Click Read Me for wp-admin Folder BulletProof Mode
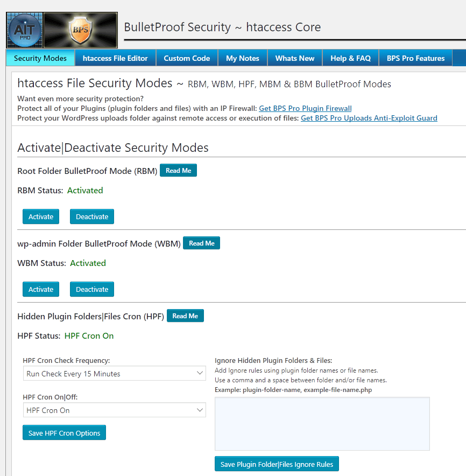Screen dimensions: 466x476 [201, 243]
